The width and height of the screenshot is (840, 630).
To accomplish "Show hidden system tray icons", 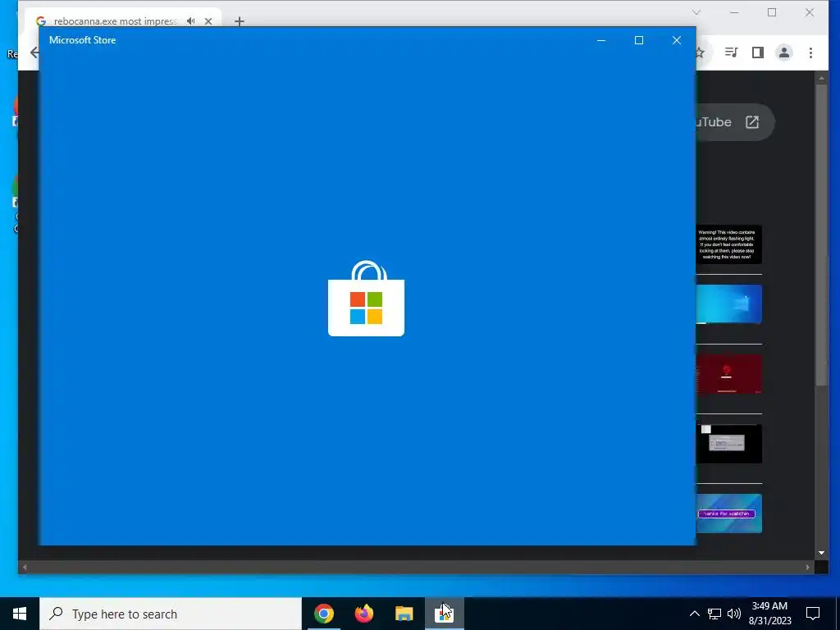I will (694, 614).
